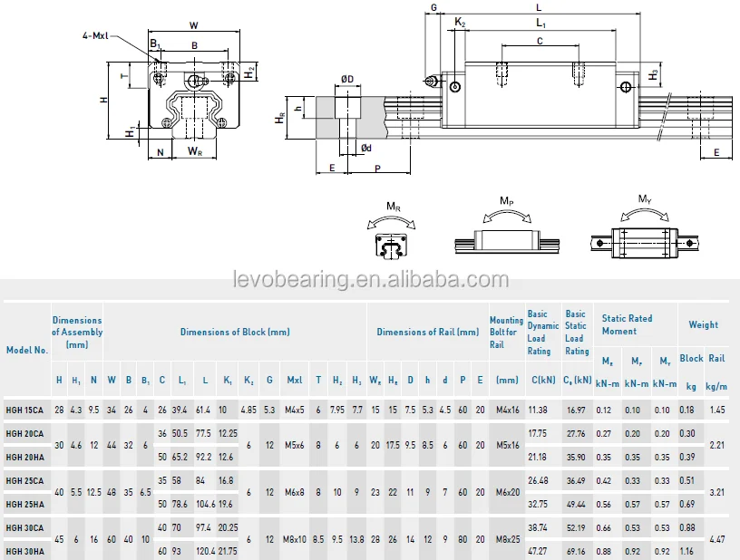The image size is (740, 560).
Task: Click the Mounting Bolt for Rail header
Action: (x=506, y=333)
